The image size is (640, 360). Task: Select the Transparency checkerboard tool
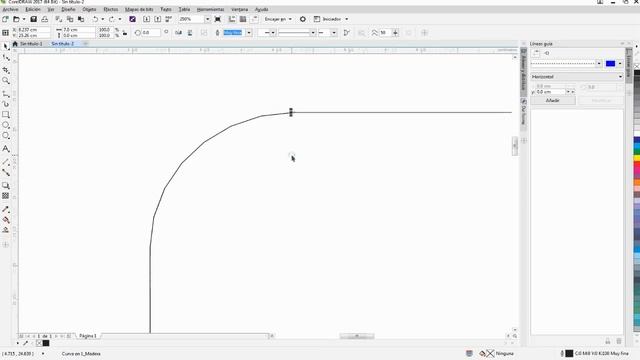click(6, 196)
